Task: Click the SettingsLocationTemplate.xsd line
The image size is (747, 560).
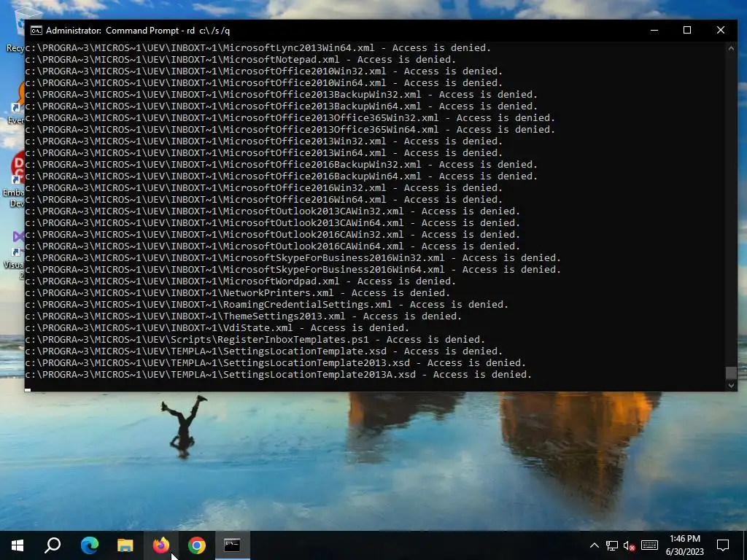Action: coord(264,351)
